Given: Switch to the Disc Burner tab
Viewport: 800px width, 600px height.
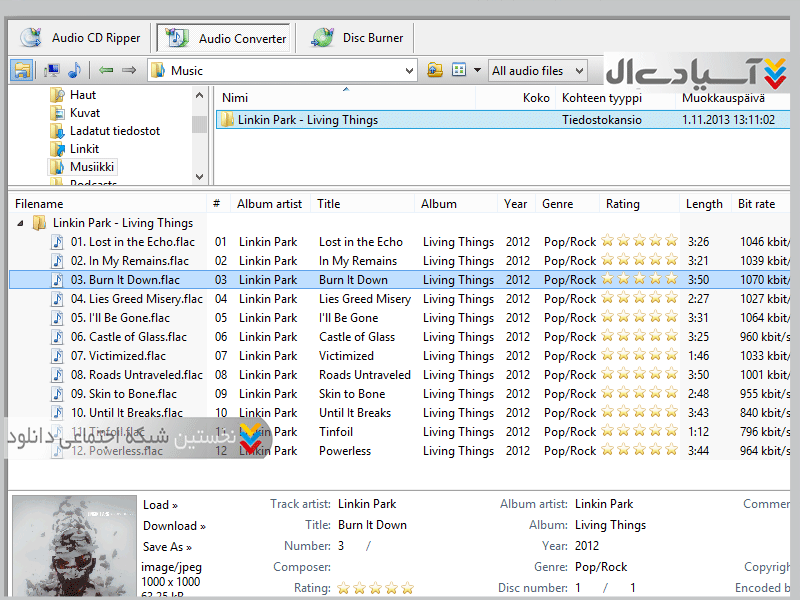Looking at the screenshot, I should (x=358, y=38).
